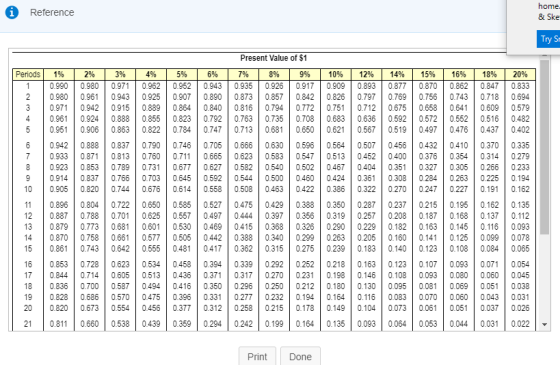560x365 pixels.
Task: Click value 0.215 for period 20 at 8%
Action: click(274, 308)
